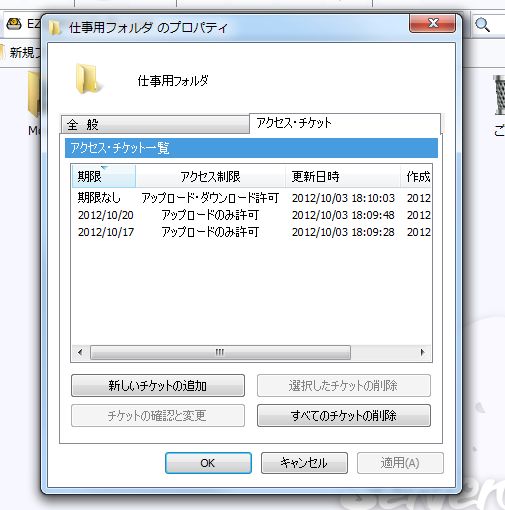
Task: Click the すべてのチケットの削除 button
Action: click(344, 415)
